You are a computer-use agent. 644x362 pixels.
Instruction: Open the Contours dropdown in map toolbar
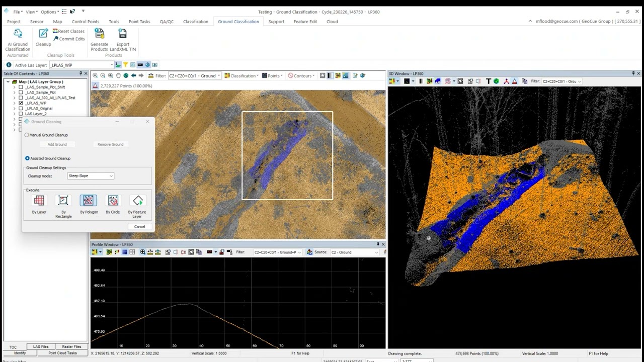pos(301,76)
